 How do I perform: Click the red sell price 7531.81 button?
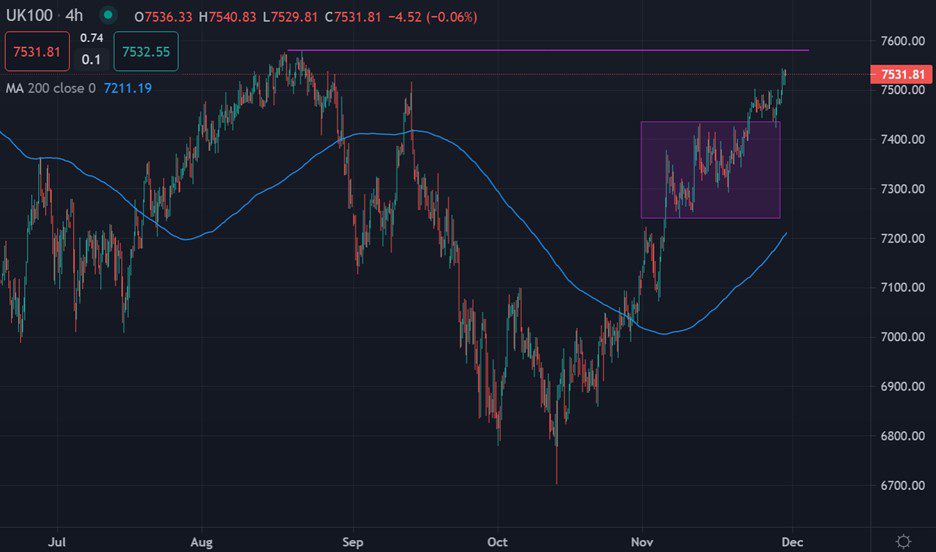point(37,51)
